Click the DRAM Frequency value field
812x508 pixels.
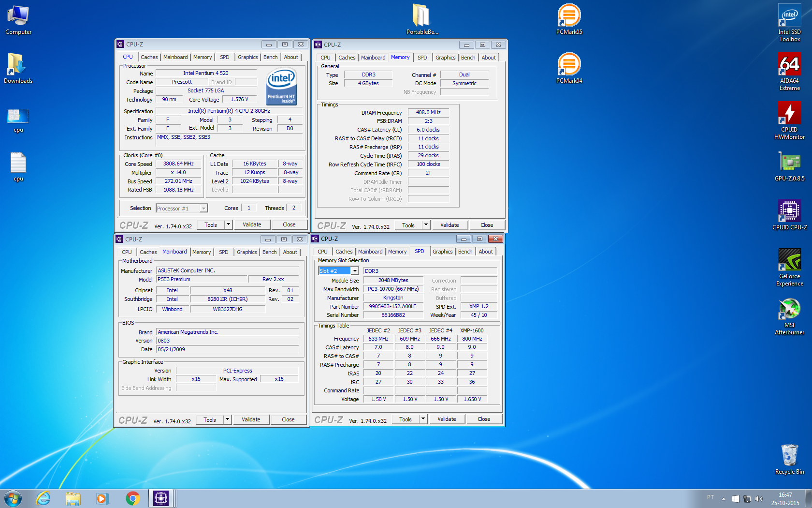click(428, 112)
